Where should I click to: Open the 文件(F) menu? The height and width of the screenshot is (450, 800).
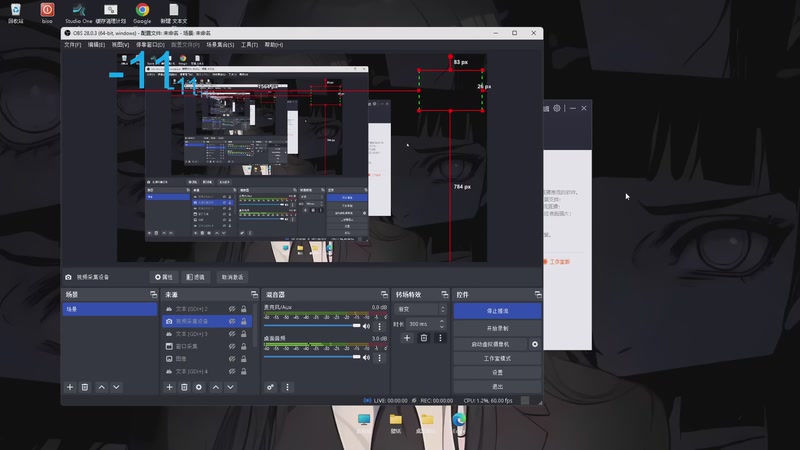[72, 45]
